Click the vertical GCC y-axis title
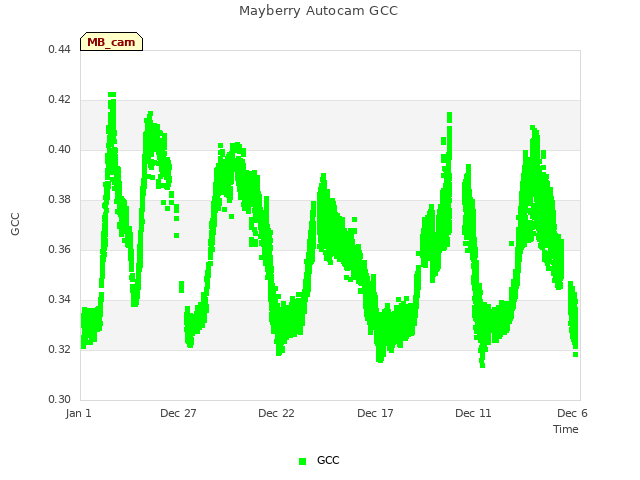The width and height of the screenshot is (640, 480). [15, 224]
